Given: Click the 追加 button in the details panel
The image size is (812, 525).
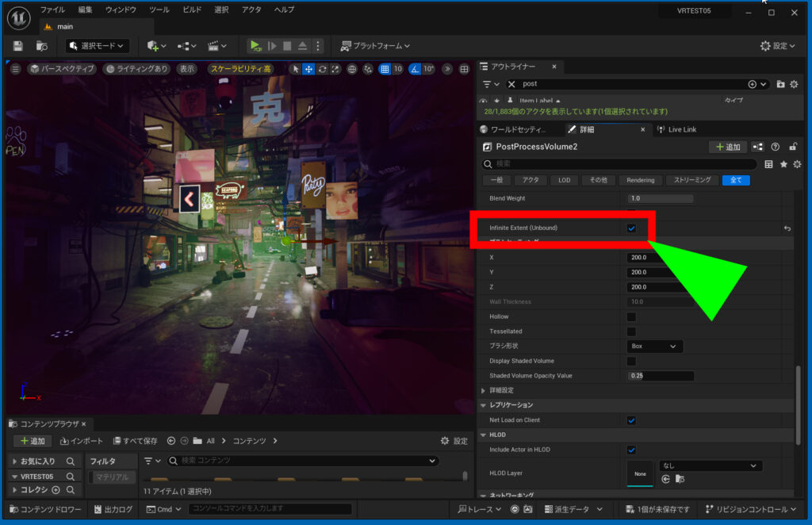Looking at the screenshot, I should (727, 147).
